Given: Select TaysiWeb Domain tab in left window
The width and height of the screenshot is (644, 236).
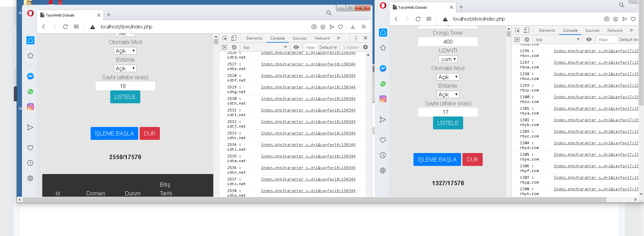Looking at the screenshot, I should pos(70,15).
